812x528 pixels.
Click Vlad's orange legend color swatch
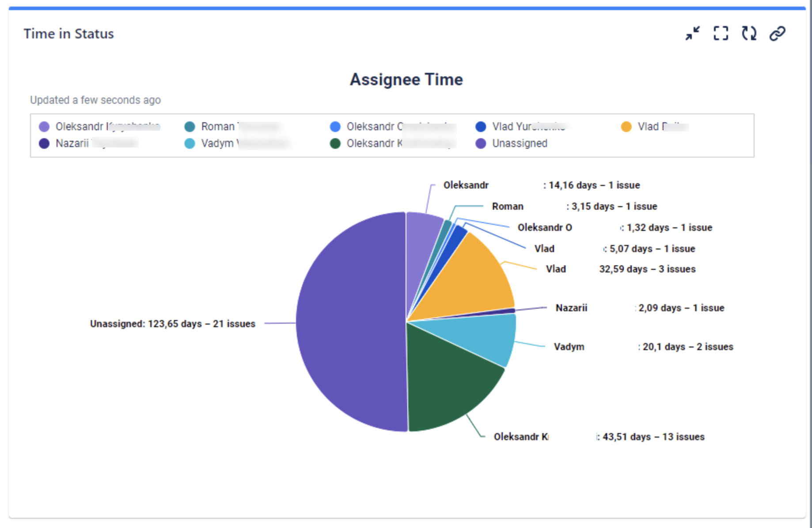pyautogui.click(x=626, y=126)
